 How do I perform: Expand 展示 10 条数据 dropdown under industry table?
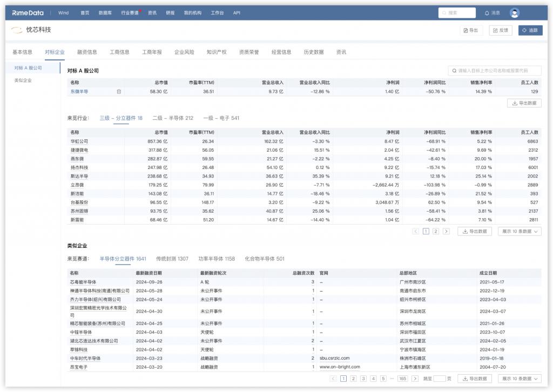point(520,231)
